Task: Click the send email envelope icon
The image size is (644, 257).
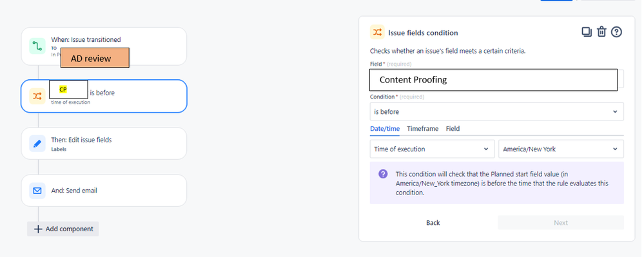Action: tap(37, 191)
